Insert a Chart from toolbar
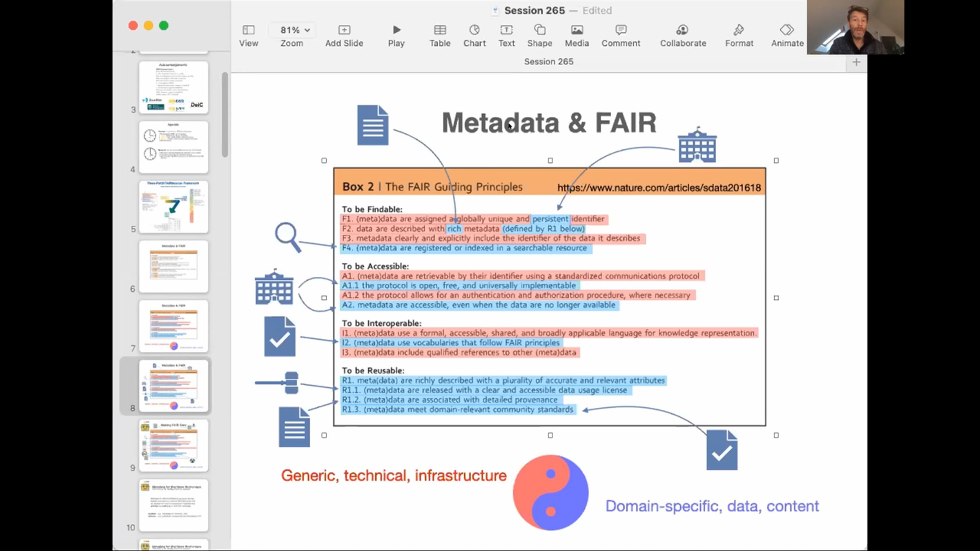This screenshot has height=551, width=980. (x=474, y=35)
